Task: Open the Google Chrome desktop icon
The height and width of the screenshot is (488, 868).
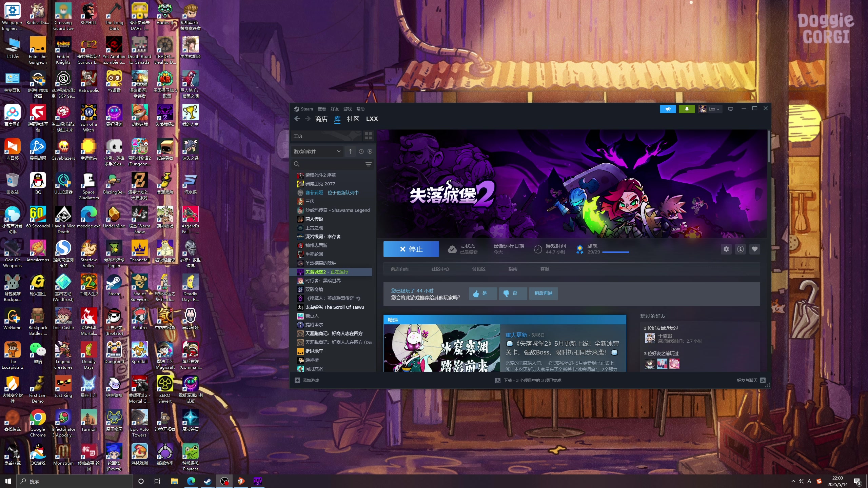Action: (x=38, y=424)
